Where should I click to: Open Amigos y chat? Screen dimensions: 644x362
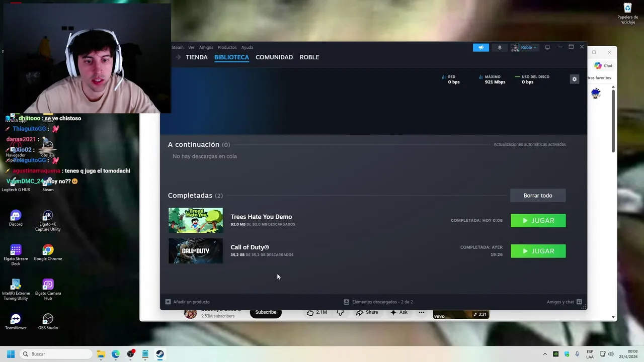pos(565,302)
